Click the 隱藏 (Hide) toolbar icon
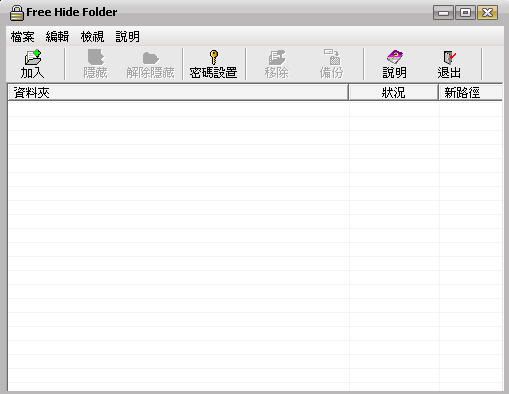509x394 pixels. pyautogui.click(x=96, y=58)
